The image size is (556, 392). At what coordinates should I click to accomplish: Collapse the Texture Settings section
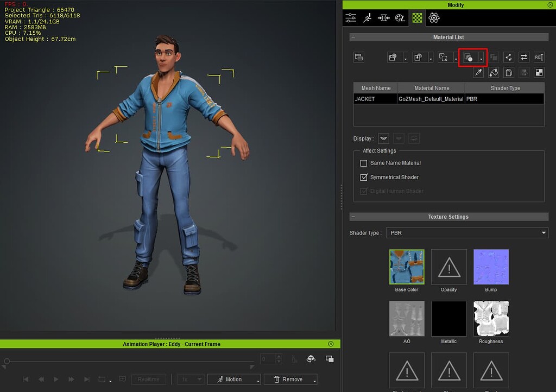tap(353, 217)
